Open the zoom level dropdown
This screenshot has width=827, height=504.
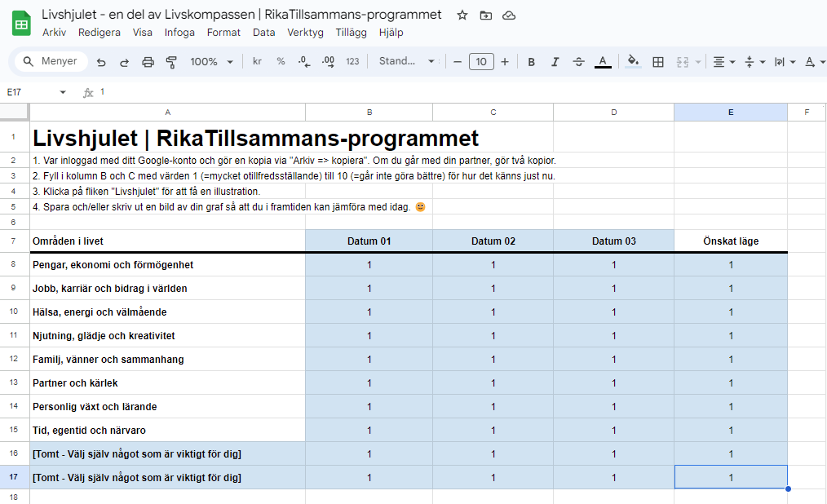pyautogui.click(x=211, y=62)
